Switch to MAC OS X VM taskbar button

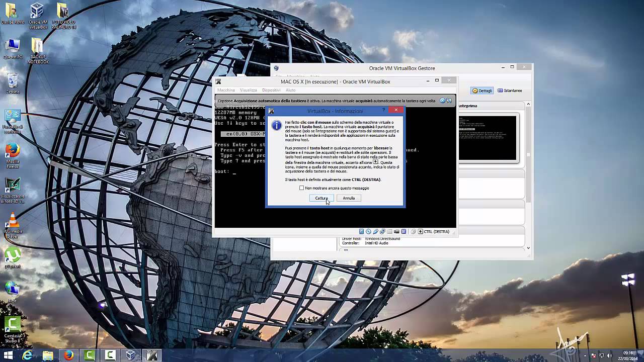pos(151,355)
